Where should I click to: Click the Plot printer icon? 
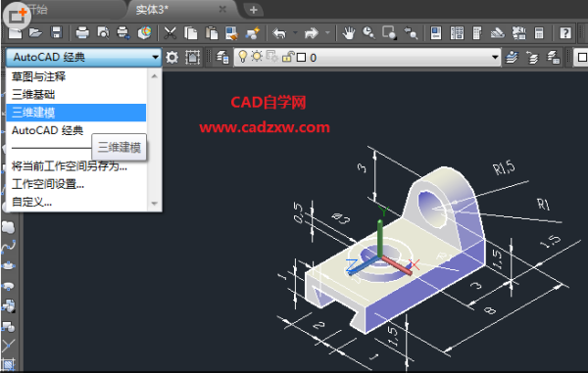(x=82, y=33)
